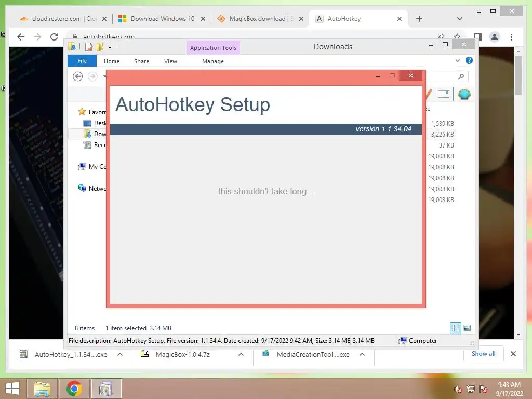Open MediaCreationTool download options chevron
The height and width of the screenshot is (399, 532).
pos(362,354)
